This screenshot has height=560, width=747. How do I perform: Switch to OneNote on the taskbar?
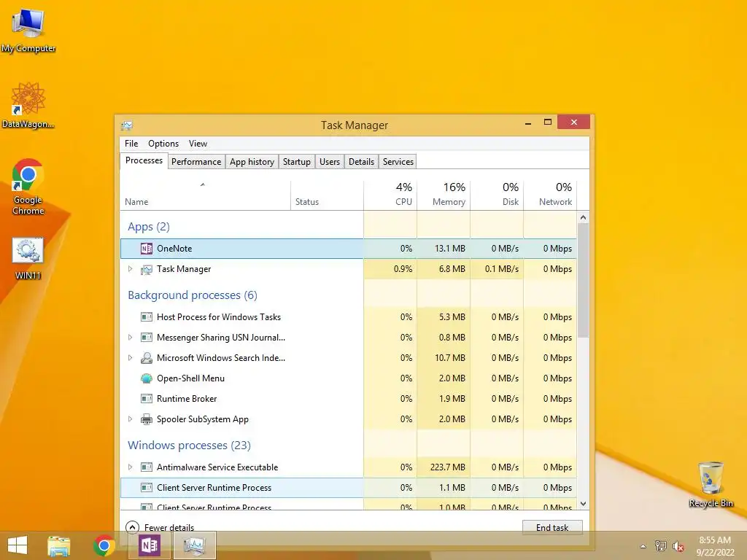149,545
